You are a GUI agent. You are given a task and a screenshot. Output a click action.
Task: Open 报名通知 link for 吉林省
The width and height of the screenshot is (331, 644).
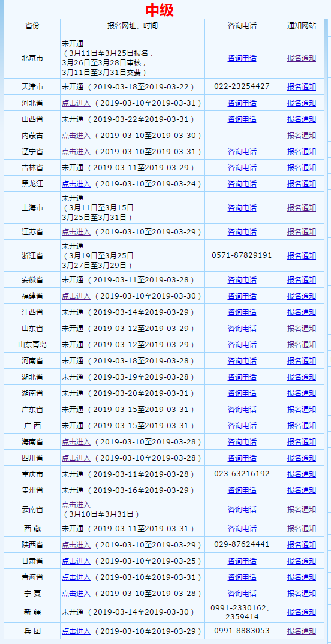coord(302,167)
